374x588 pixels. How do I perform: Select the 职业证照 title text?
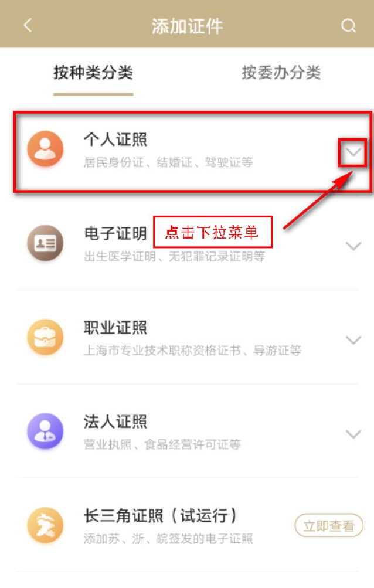point(115,328)
